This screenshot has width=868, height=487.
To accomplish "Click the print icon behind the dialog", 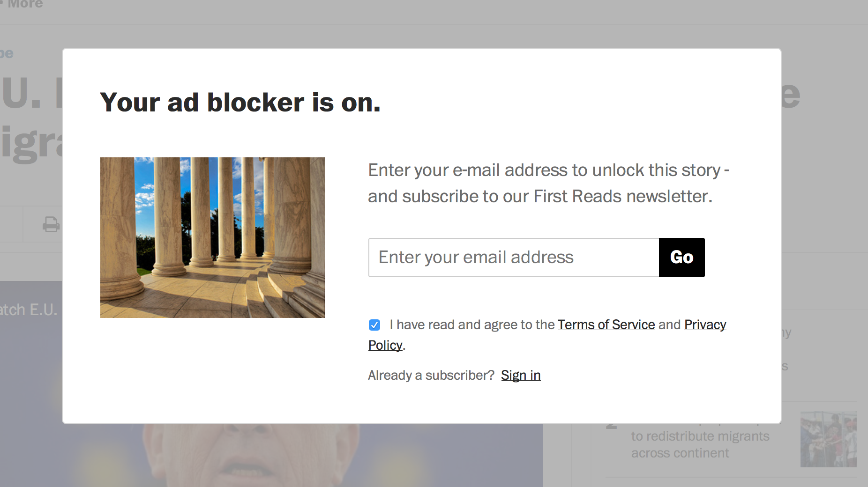I will (x=51, y=224).
